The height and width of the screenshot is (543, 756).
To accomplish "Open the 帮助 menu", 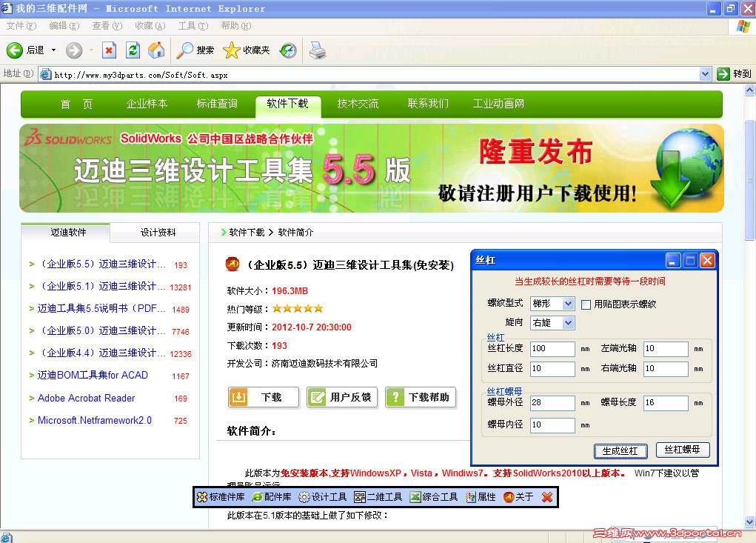I will point(235,26).
